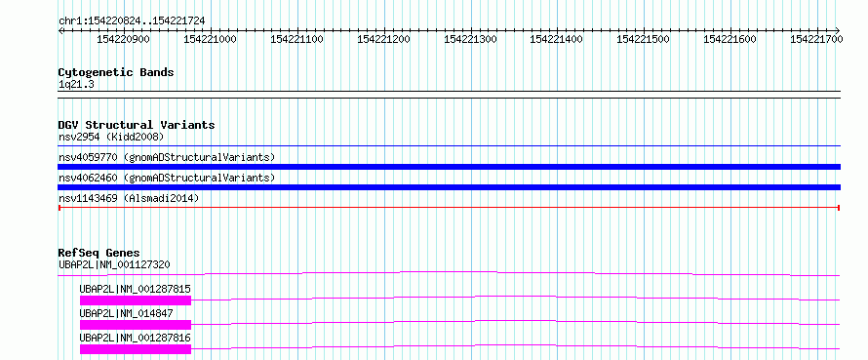The width and height of the screenshot is (868, 360).
Task: Click the right arrow of the coordinate ruler
Action: (837, 30)
